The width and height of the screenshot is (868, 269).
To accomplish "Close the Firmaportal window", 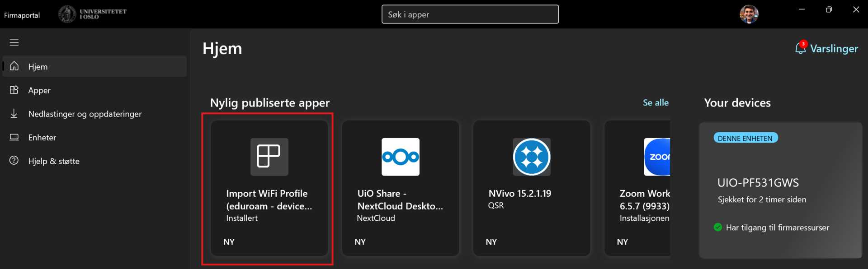I will tap(856, 9).
